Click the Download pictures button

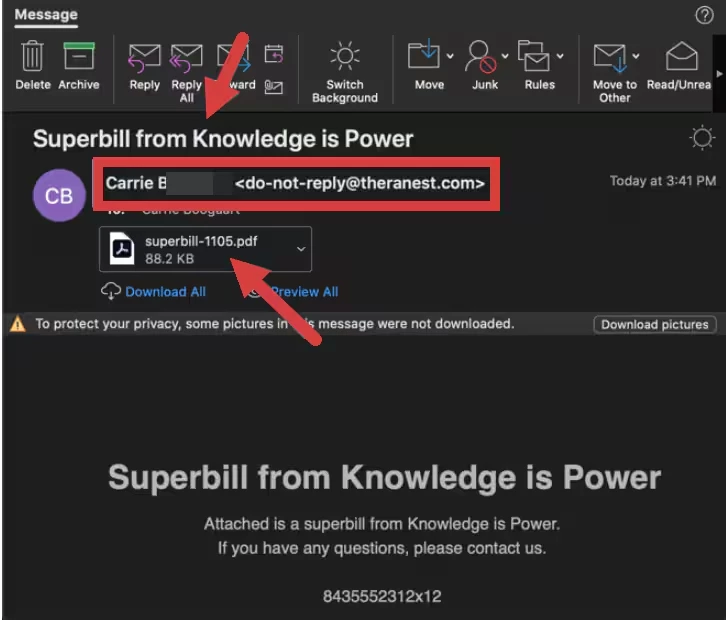click(x=655, y=324)
